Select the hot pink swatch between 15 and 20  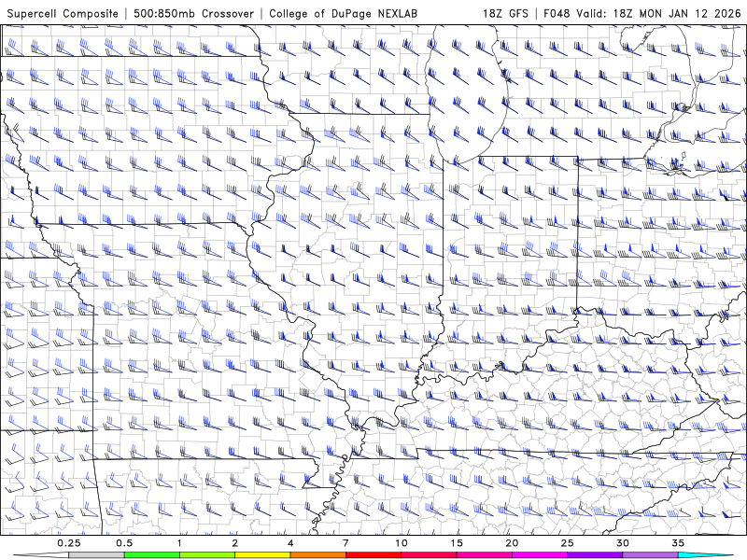(484, 555)
